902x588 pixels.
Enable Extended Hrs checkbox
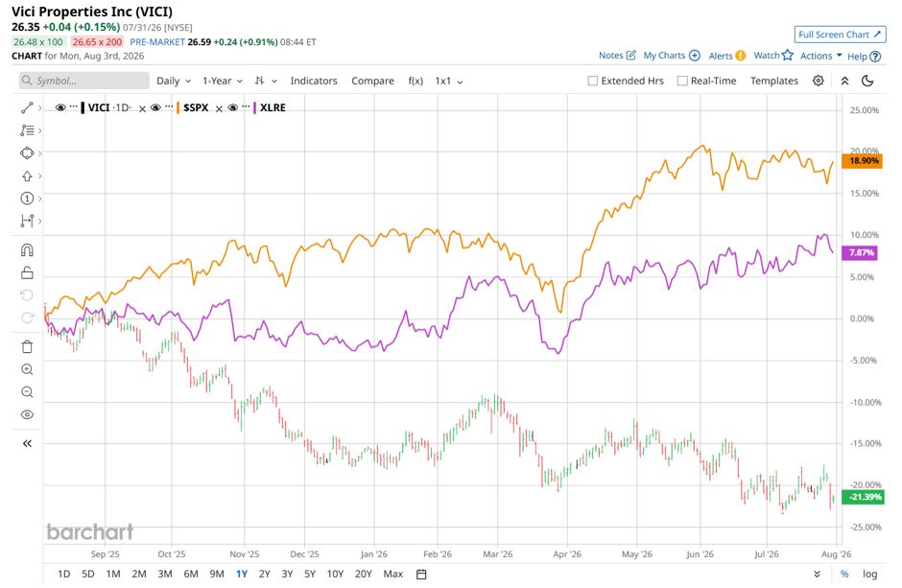click(x=592, y=81)
